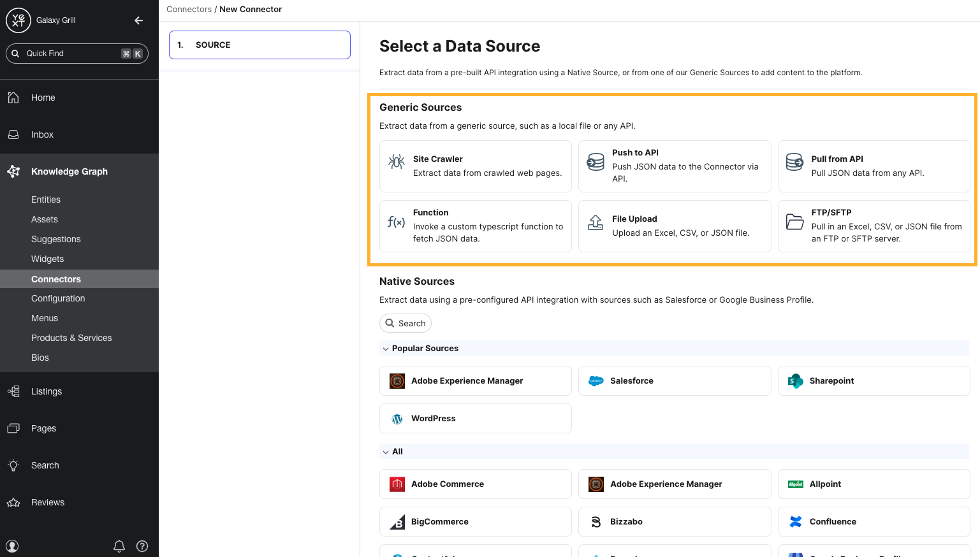Select Confluence source

pos(874,522)
